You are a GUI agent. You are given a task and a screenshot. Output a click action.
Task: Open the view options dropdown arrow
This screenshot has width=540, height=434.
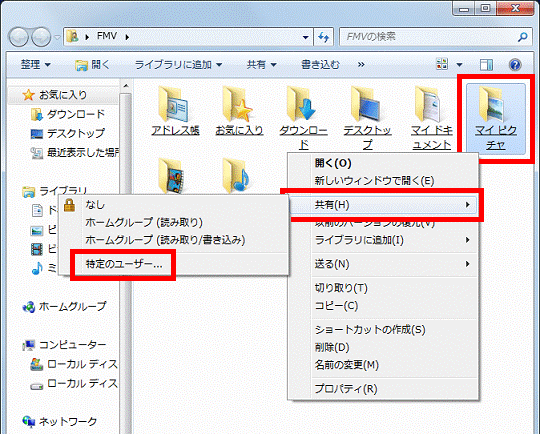pos(459,64)
